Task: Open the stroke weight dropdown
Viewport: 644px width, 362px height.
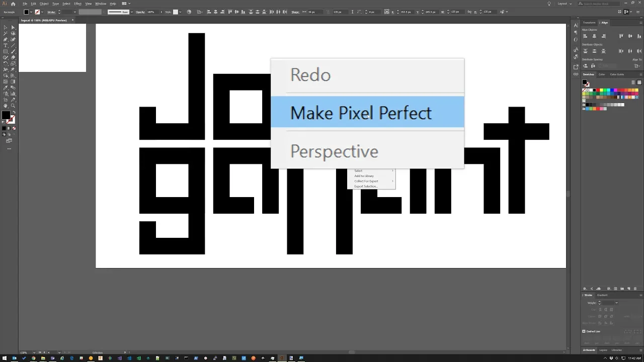Action: point(75,12)
